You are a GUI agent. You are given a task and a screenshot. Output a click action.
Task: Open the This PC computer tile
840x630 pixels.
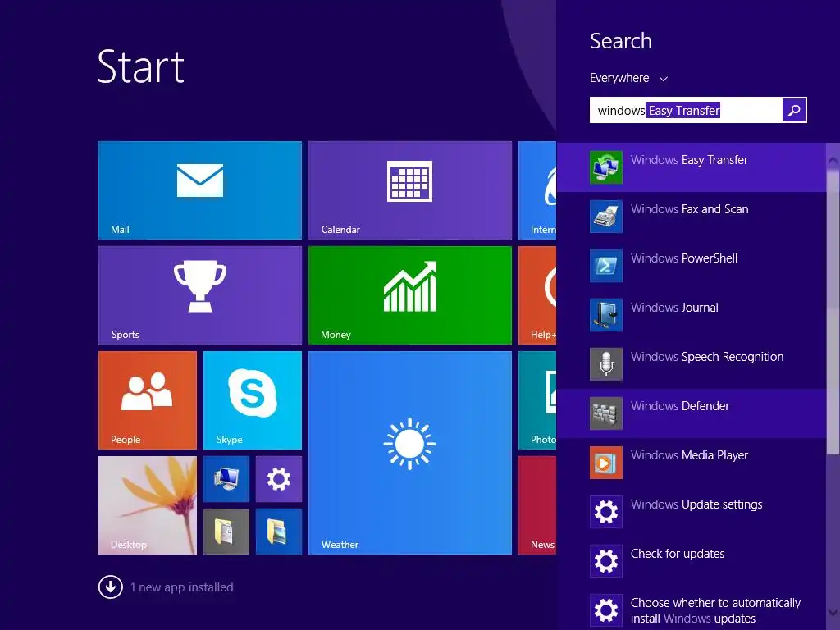click(x=226, y=479)
